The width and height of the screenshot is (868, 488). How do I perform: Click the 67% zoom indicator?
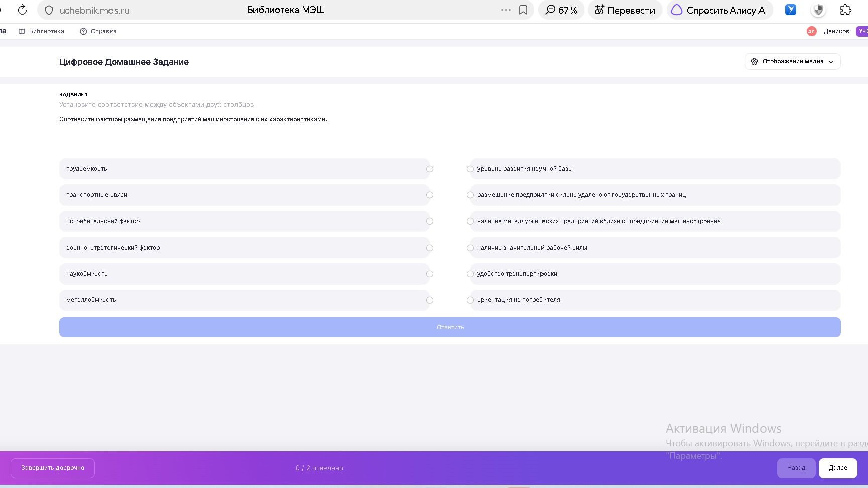pos(561,10)
